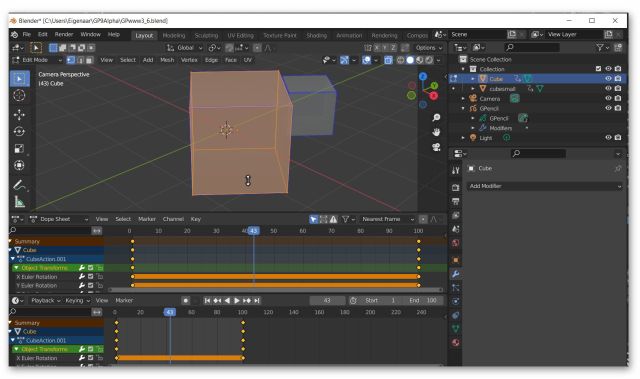
Task: Select the Move tool
Action: pyautogui.click(x=19, y=115)
